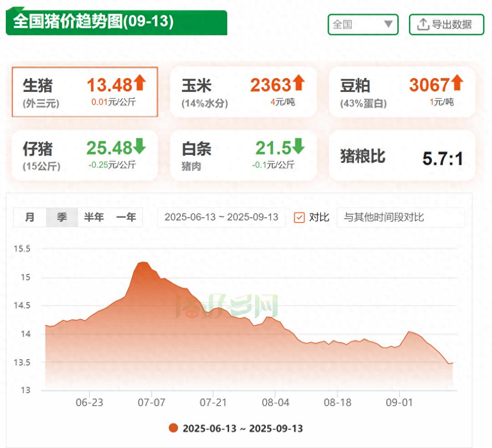This screenshot has height=448, width=492.
Task: Switch chart range to 季
Action: [62, 217]
